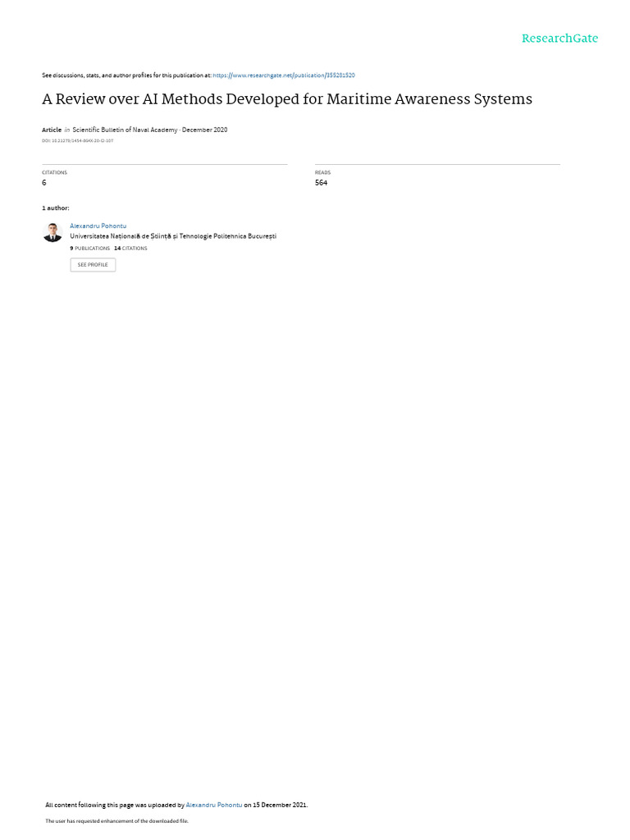Click the '14 CITATIONS' author stat
The height and width of the screenshot is (840, 630).
pos(130,249)
